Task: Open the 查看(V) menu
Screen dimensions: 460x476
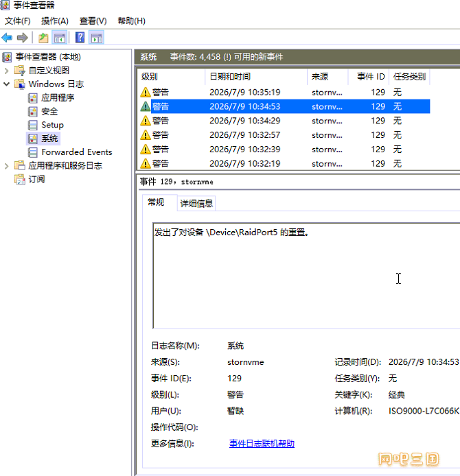Action: (93, 21)
